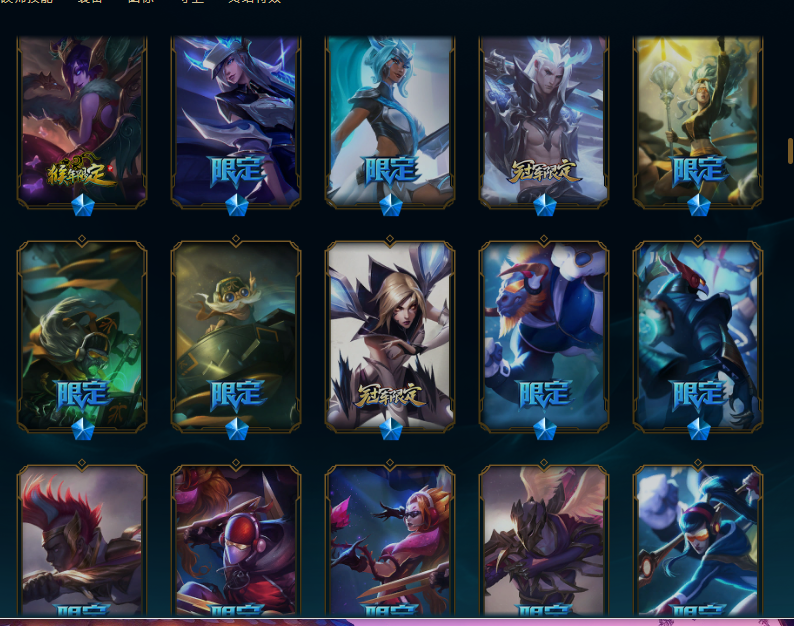794x626 pixels.
Task: Open the pink-dressed thorn mage skin card
Action: pos(390,540)
